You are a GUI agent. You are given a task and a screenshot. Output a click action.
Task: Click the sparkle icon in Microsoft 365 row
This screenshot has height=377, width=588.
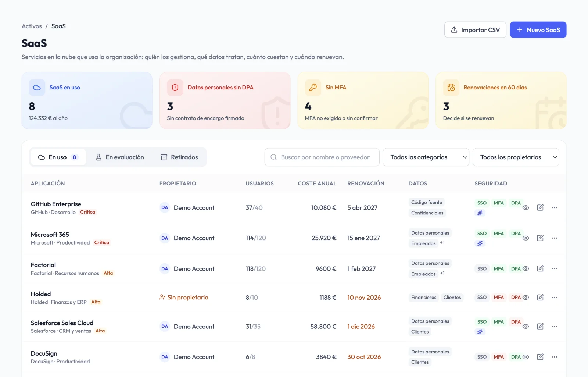click(x=480, y=243)
